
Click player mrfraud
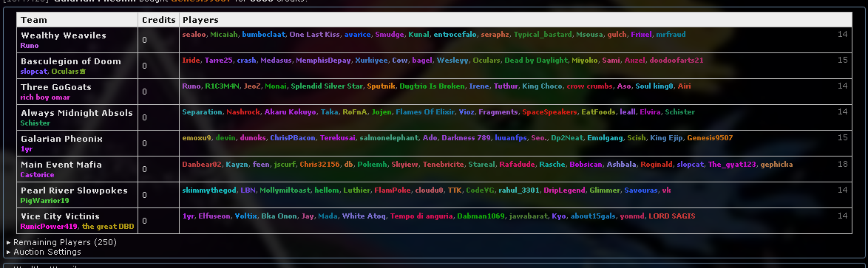click(x=671, y=34)
